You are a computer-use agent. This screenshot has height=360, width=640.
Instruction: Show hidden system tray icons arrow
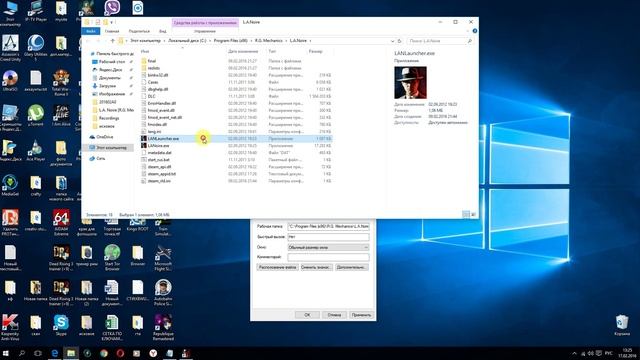574,353
